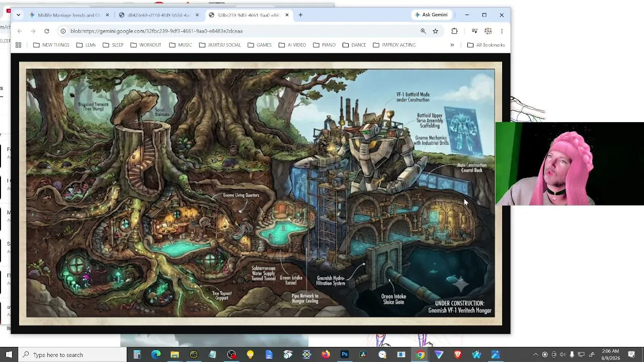Switch to Google Chrome on the taskbar
Image resolution: width=644 pixels, height=362 pixels.
click(420, 355)
